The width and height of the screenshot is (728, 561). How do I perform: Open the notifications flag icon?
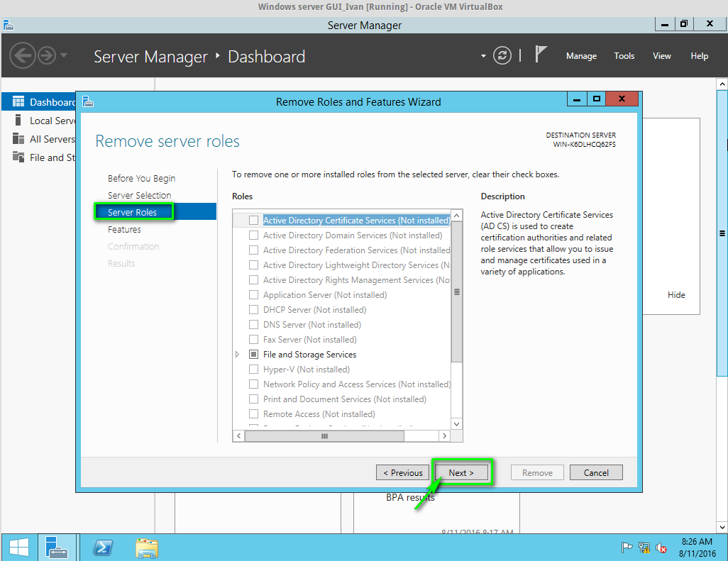[x=541, y=55]
